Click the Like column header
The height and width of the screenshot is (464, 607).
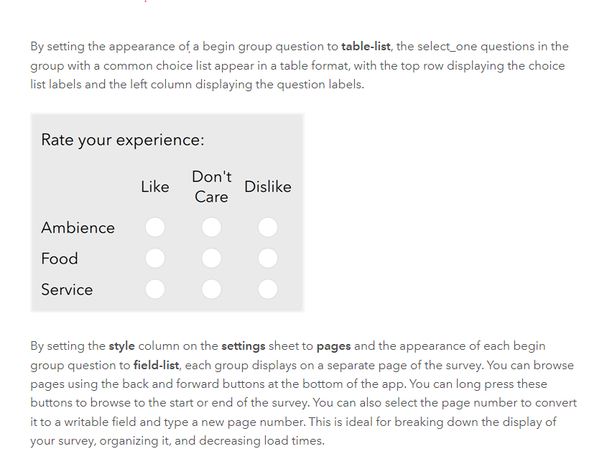pos(155,187)
